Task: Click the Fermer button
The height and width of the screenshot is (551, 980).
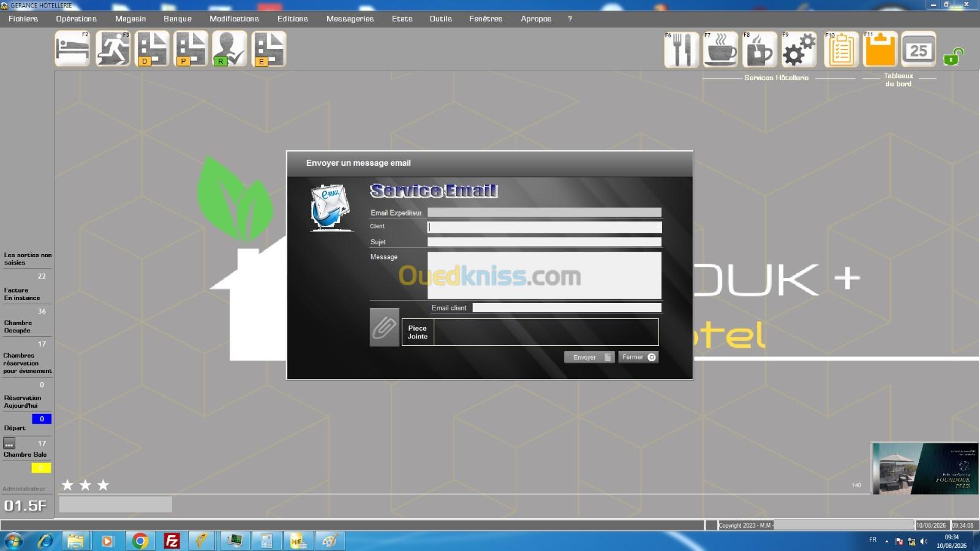Action: tap(638, 357)
